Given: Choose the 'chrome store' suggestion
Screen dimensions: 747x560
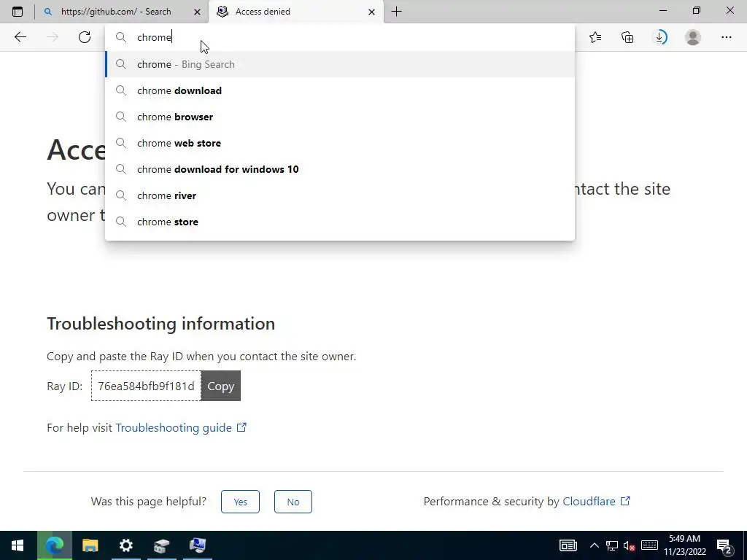Looking at the screenshot, I should [x=340, y=222].
